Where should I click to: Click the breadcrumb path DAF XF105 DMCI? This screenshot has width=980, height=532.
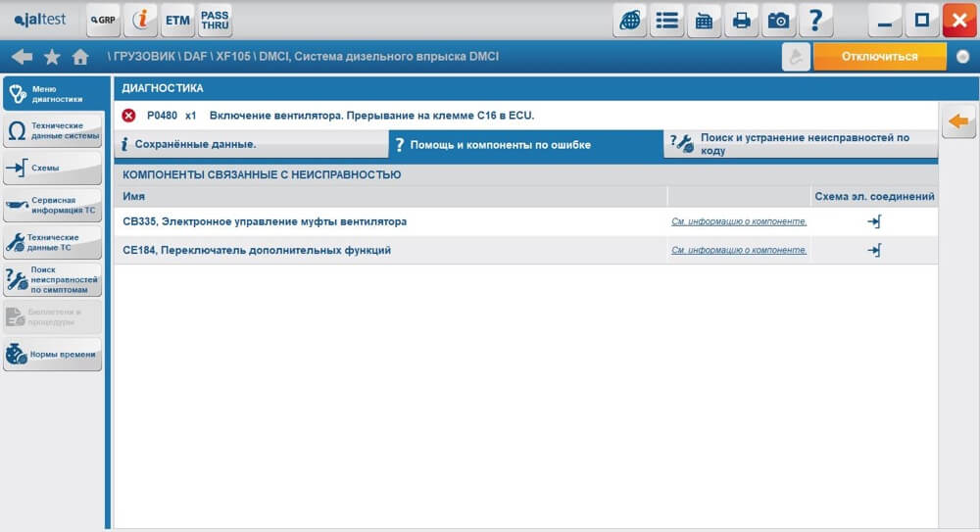[x=303, y=56]
